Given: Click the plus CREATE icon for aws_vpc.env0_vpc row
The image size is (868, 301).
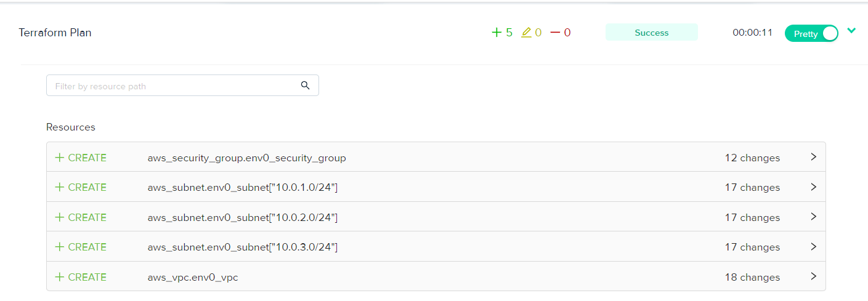Looking at the screenshot, I should click(60, 277).
